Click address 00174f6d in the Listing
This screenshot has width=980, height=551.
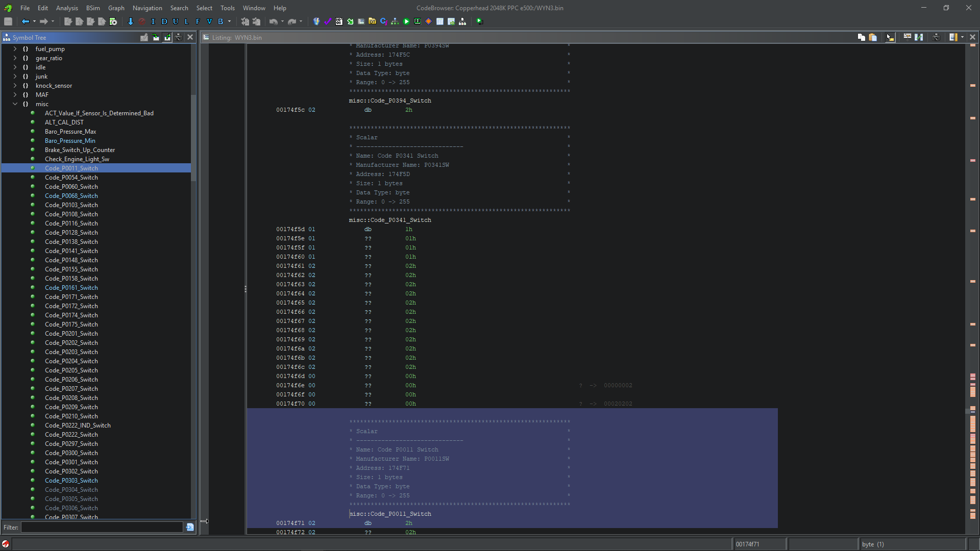290,376
